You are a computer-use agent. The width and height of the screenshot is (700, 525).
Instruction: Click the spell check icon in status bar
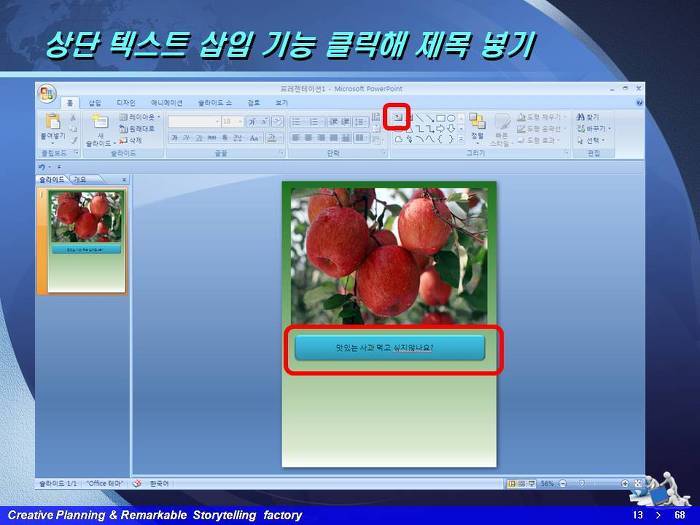[137, 483]
